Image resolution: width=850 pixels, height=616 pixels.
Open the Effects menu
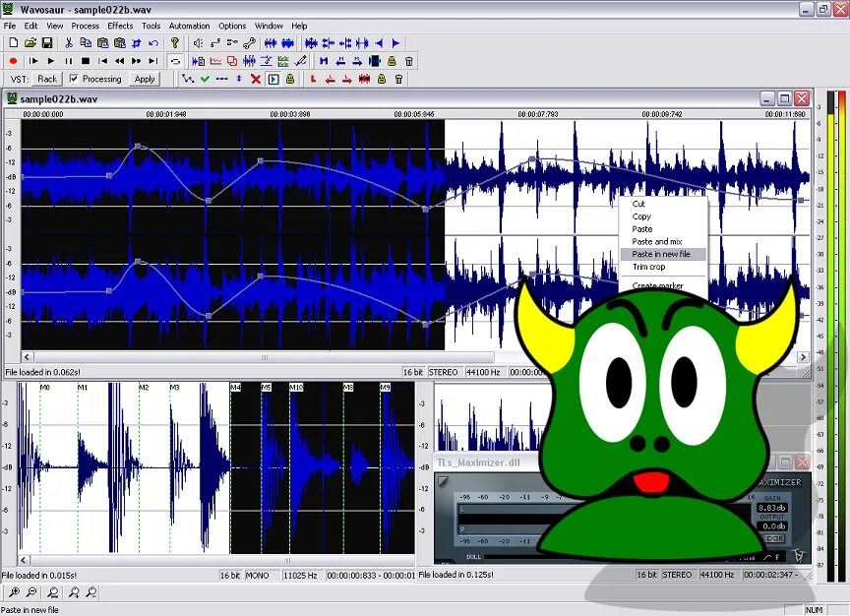click(120, 26)
